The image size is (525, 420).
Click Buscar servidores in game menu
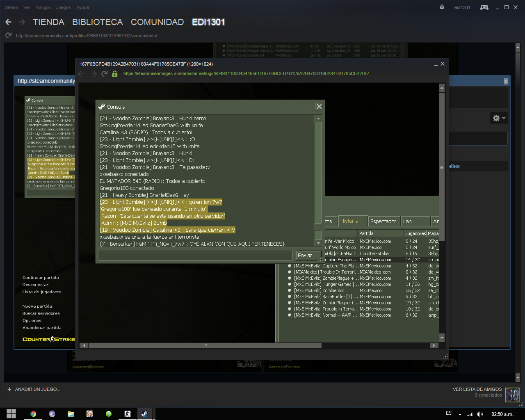pyautogui.click(x=41, y=313)
